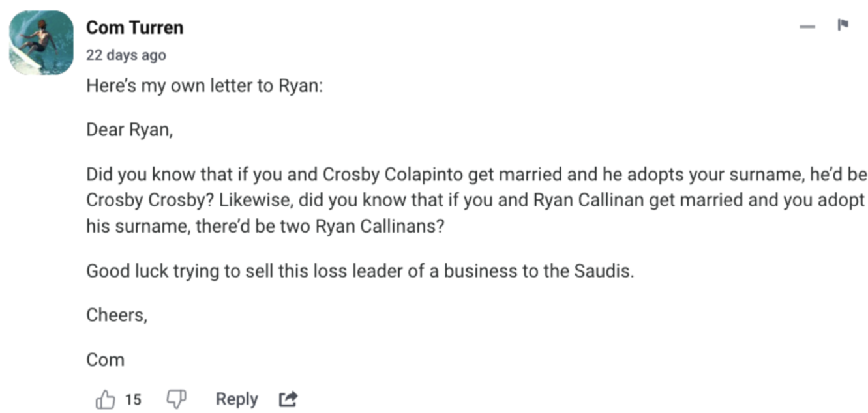This screenshot has width=868, height=413.
Task: Open Com Turren's surfer avatar
Action: click(40, 42)
